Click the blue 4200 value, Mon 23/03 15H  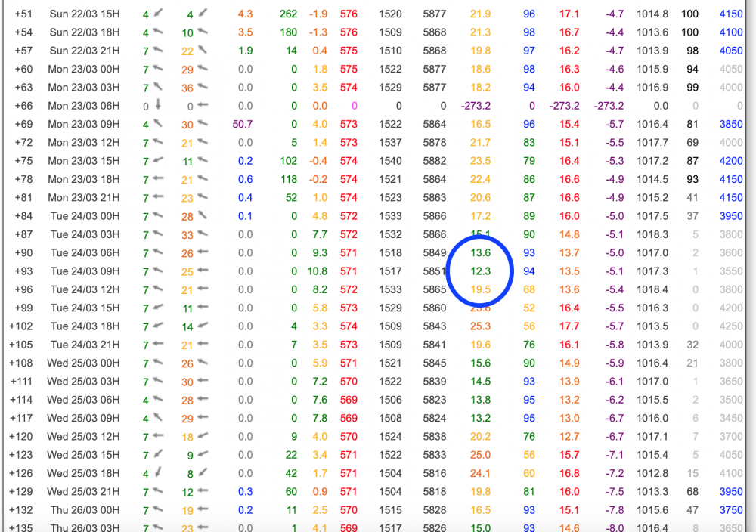click(x=730, y=161)
